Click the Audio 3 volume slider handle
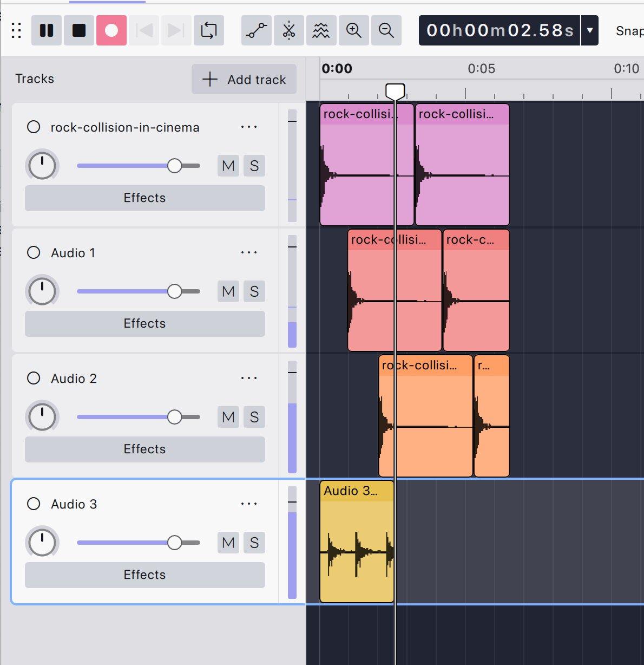Viewport: 644px width, 665px height. 174,543
